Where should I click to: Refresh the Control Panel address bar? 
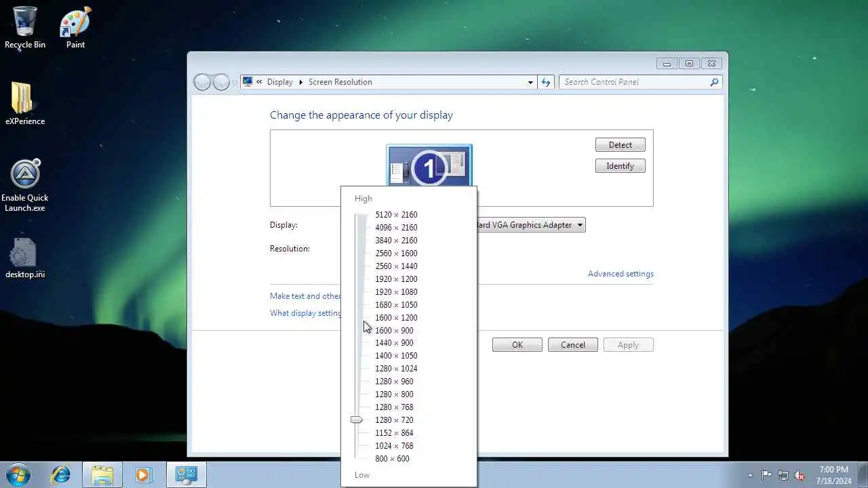coord(546,82)
